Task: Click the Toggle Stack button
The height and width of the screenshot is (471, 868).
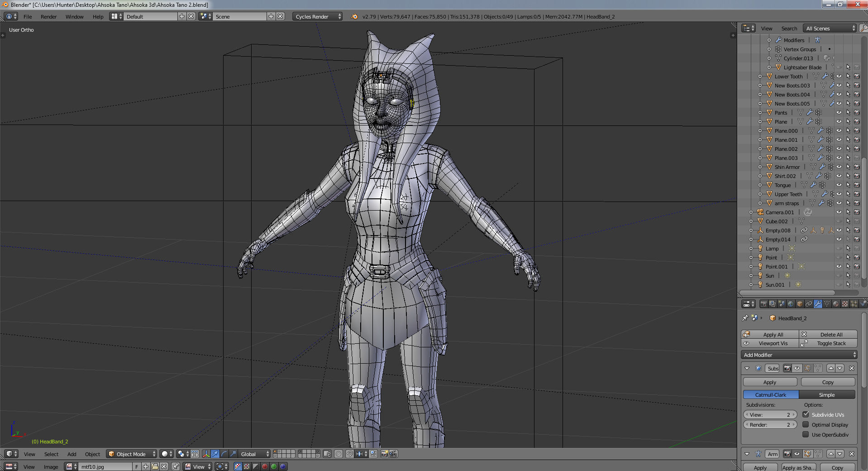Action: pos(828,343)
